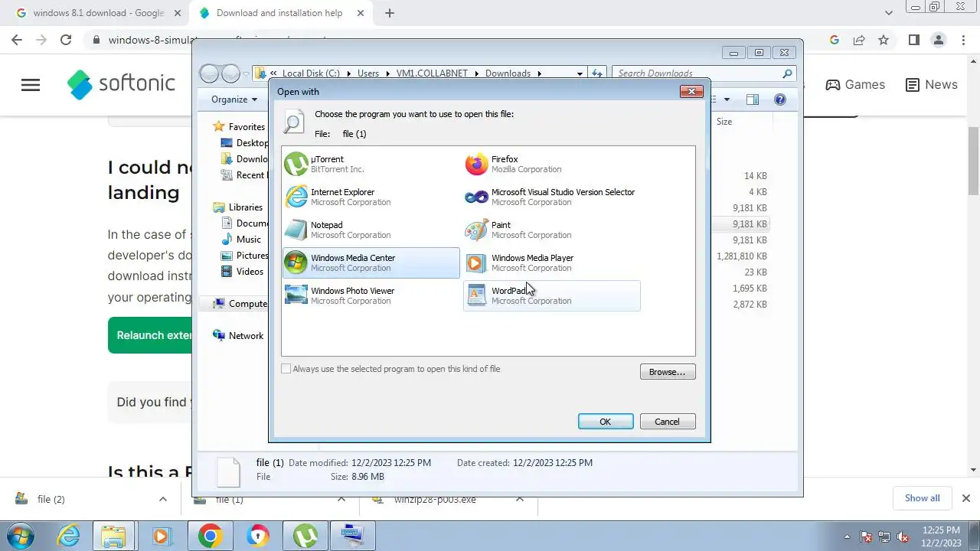Select µTorrent in the program list
Screen dimensions: 980x551
371,164
